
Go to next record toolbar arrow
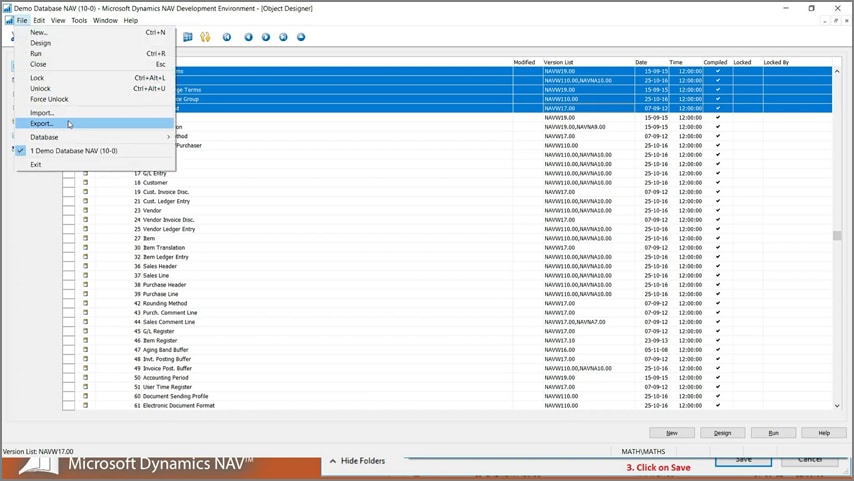coord(266,37)
